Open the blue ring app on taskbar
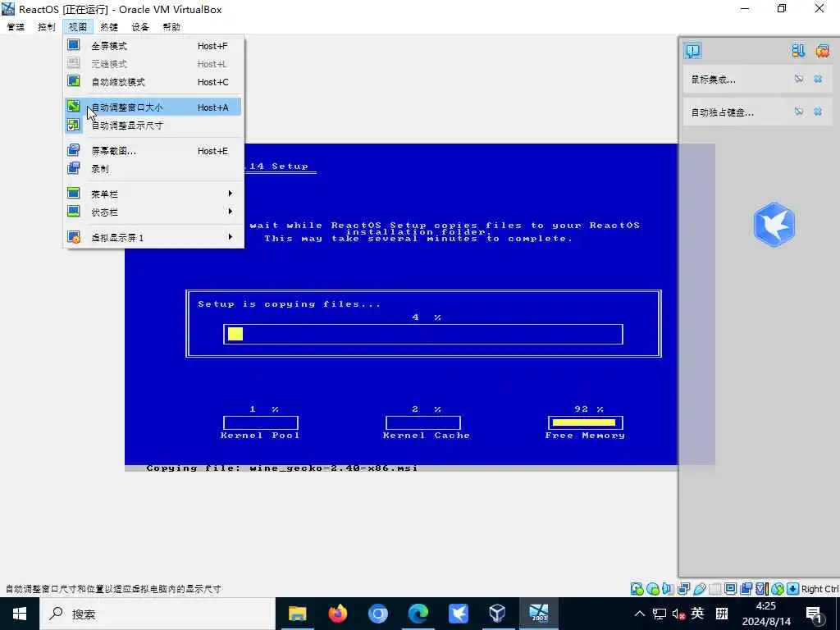The image size is (840, 630). (x=377, y=614)
